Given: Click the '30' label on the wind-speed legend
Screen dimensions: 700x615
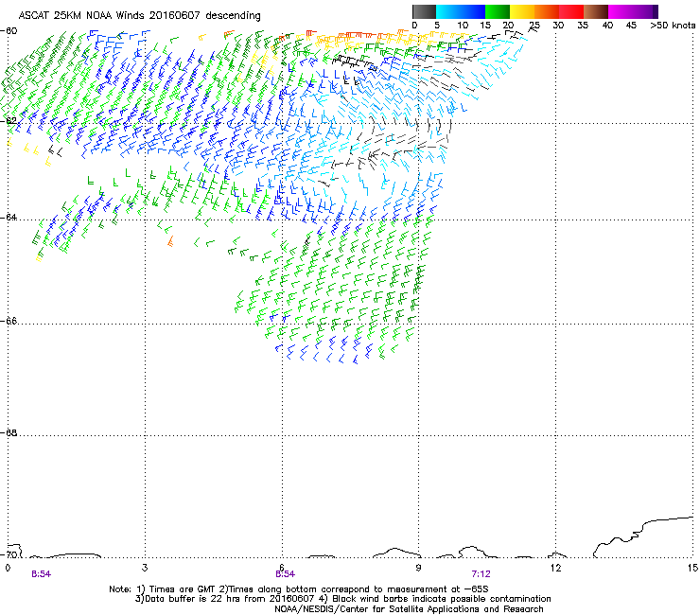Looking at the screenshot, I should [x=558, y=26].
